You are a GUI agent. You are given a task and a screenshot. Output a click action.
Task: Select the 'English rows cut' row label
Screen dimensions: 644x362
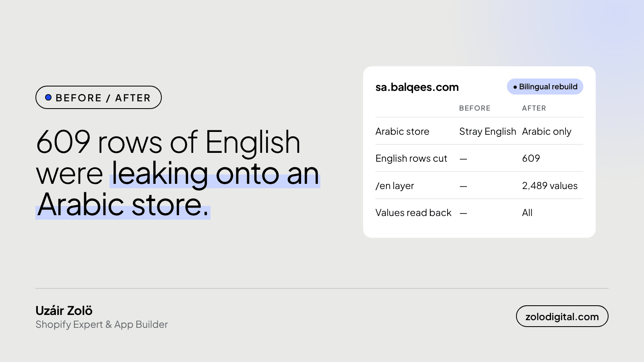click(x=411, y=158)
